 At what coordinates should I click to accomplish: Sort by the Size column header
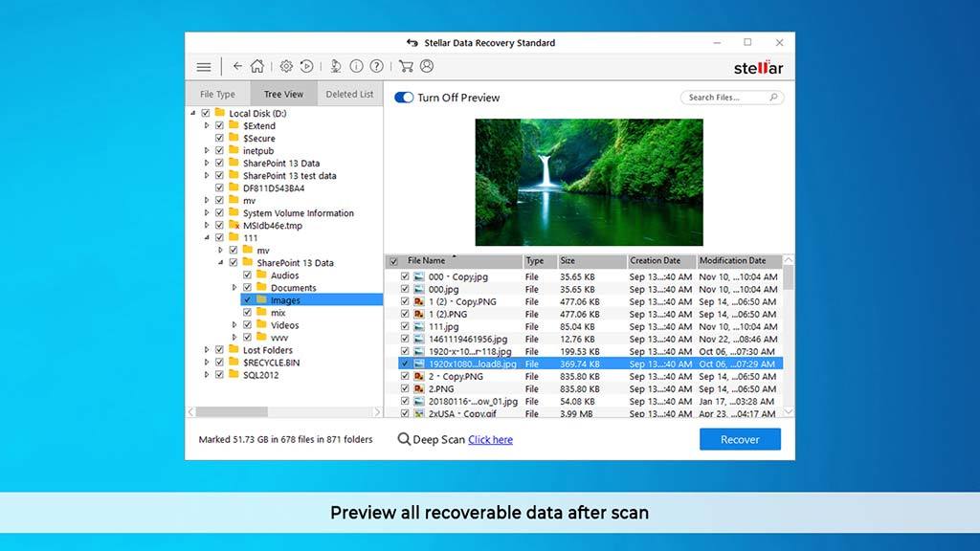(591, 261)
